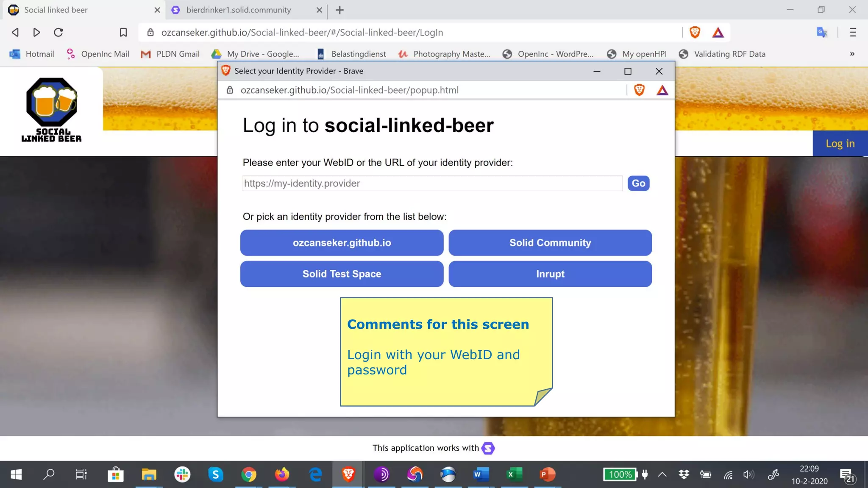This screenshot has width=868, height=488.
Task: Open the Brave hamburger menu
Action: (853, 32)
